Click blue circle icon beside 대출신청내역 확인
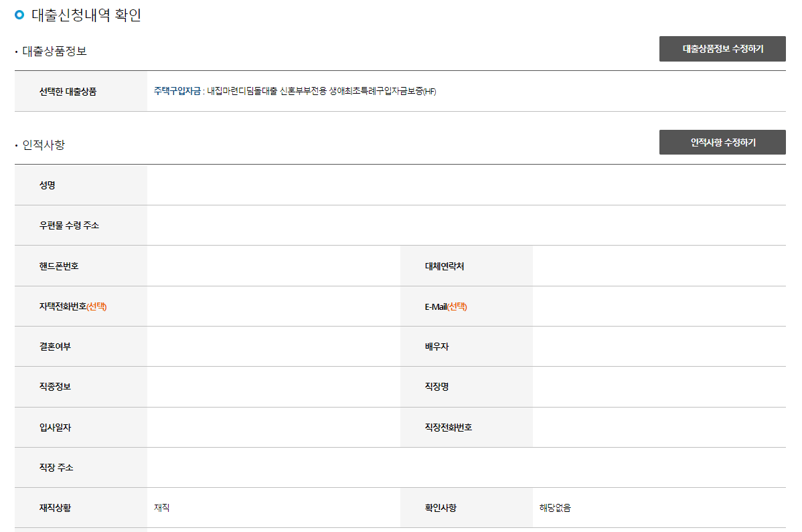Image resolution: width=802 pixels, height=532 pixels. (x=19, y=14)
